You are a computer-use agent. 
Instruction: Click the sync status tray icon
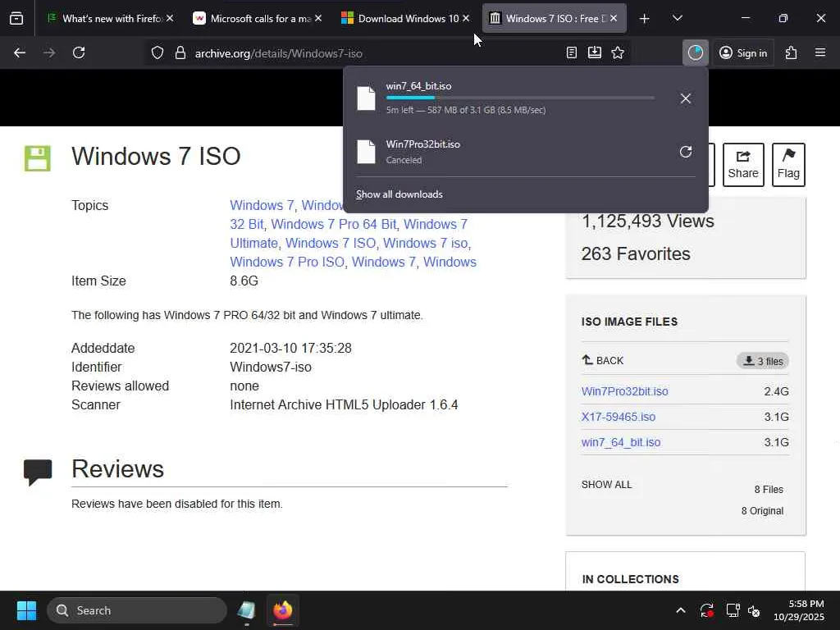[706, 610]
